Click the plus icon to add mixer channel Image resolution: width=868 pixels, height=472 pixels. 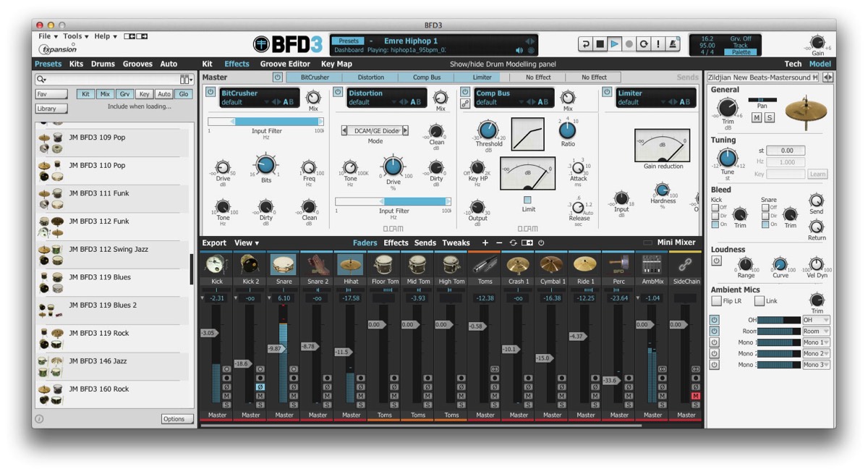485,243
